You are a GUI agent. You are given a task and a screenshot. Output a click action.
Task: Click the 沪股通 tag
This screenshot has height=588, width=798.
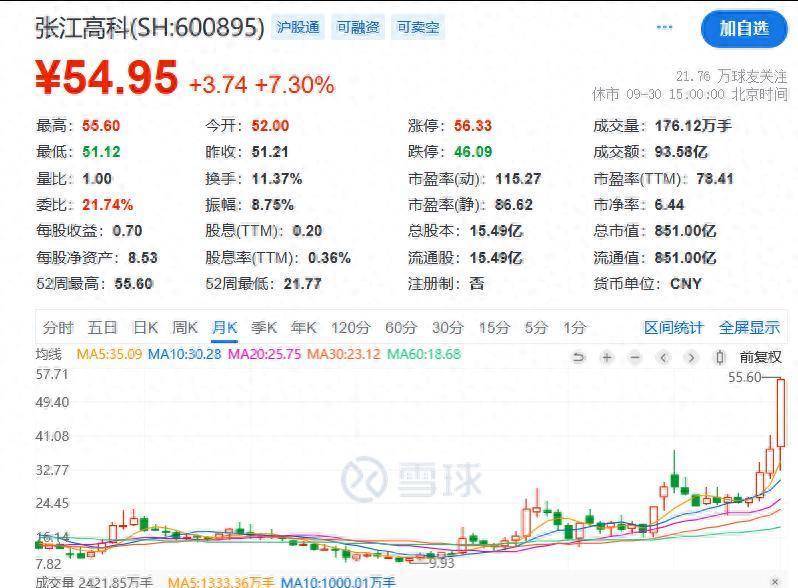(x=298, y=28)
